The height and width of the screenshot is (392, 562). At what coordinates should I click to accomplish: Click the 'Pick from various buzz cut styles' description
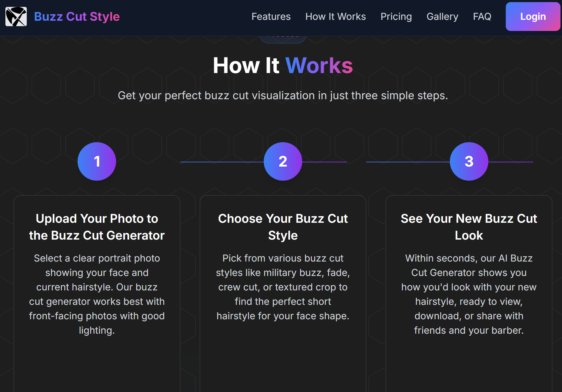283,287
